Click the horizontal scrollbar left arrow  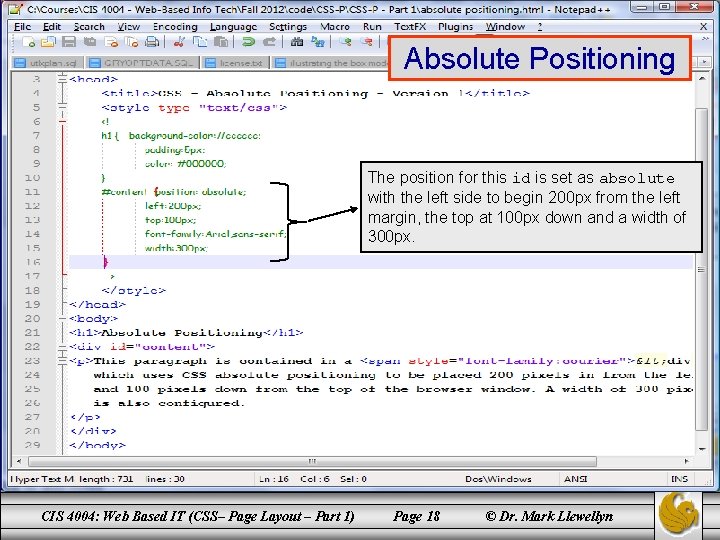(x=19, y=461)
